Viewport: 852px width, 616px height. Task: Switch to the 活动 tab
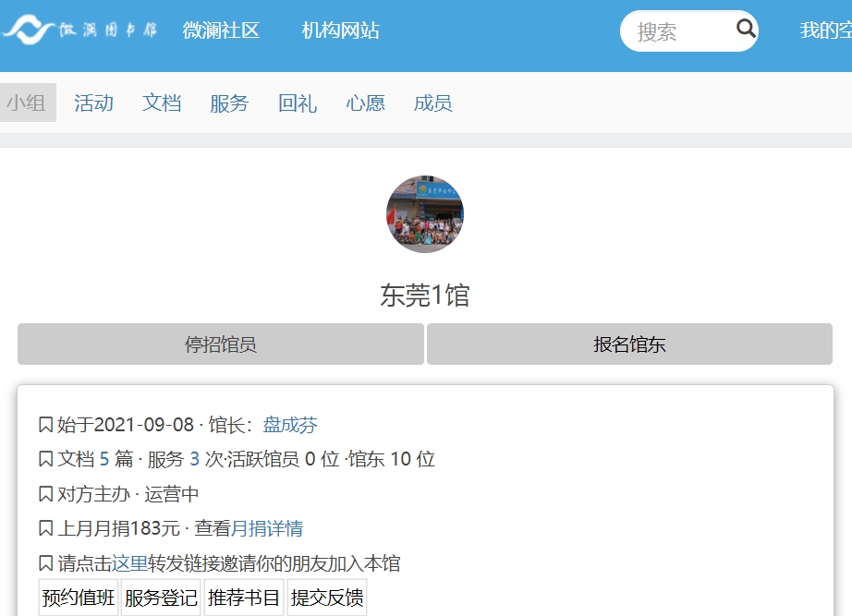point(93,103)
